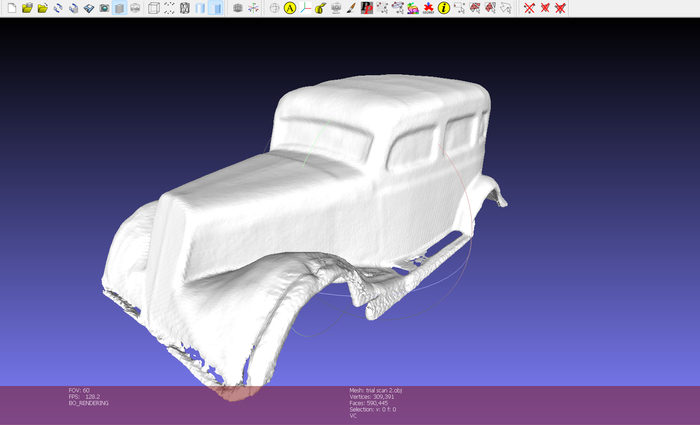Click the yellow Get Info icon
The width and height of the screenshot is (700, 425).
tap(444, 8)
